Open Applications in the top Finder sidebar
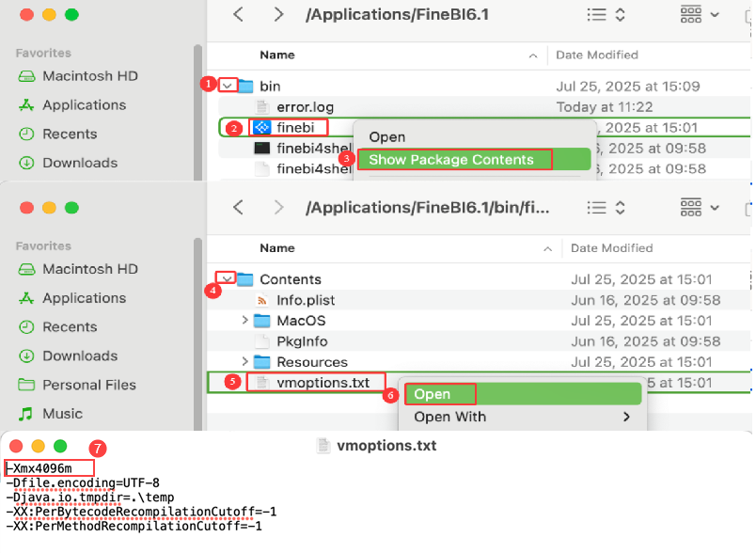Screen dimensions: 756x553 click(84, 105)
